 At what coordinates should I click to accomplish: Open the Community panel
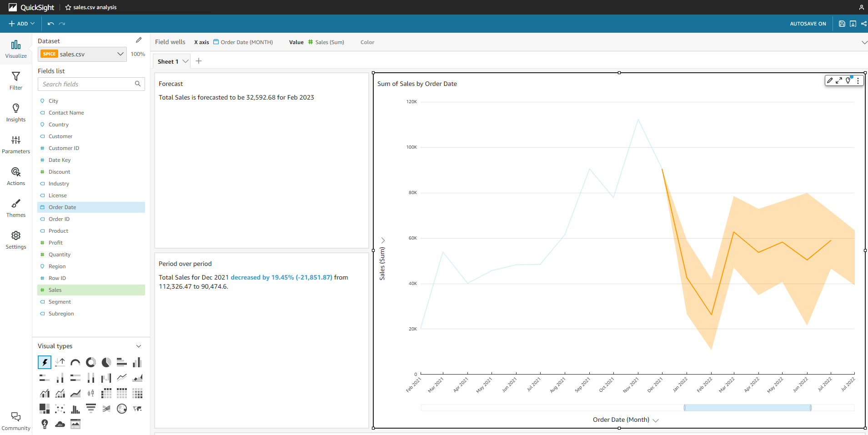tap(16, 421)
